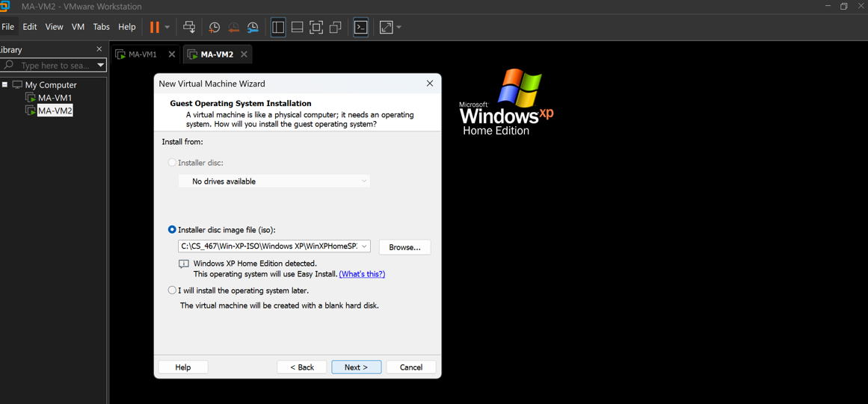Take a snapshot with the clock-plus icon
Screen dimensions: 868x404
click(x=214, y=27)
